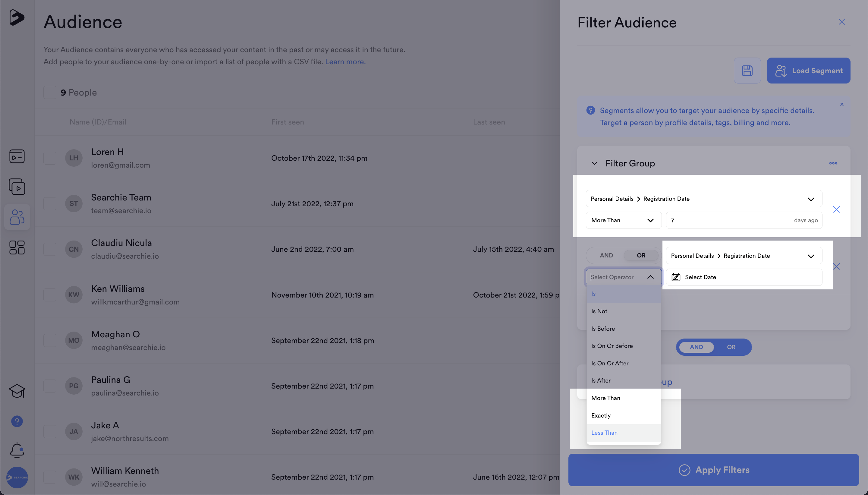
Task: Collapse the Filter Group chevron
Action: click(594, 163)
